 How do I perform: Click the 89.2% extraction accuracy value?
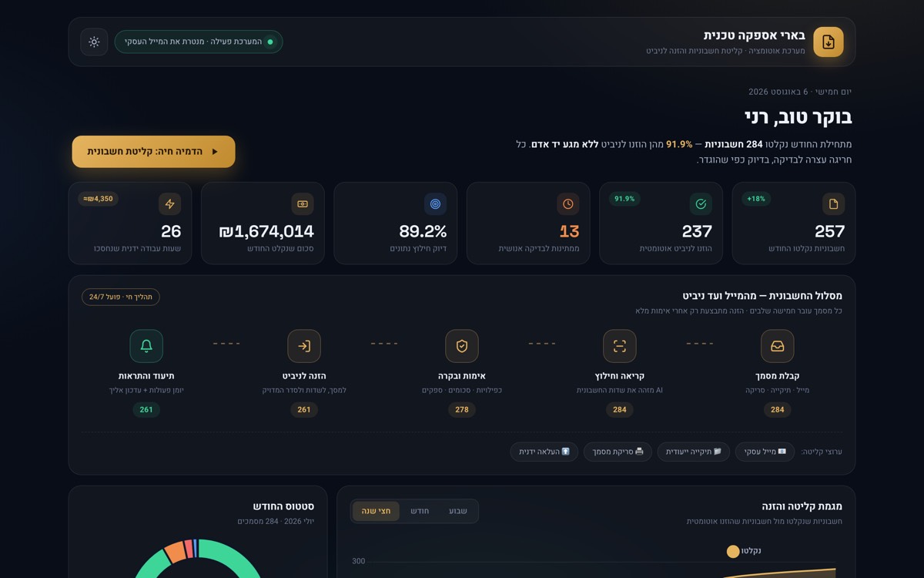point(423,231)
